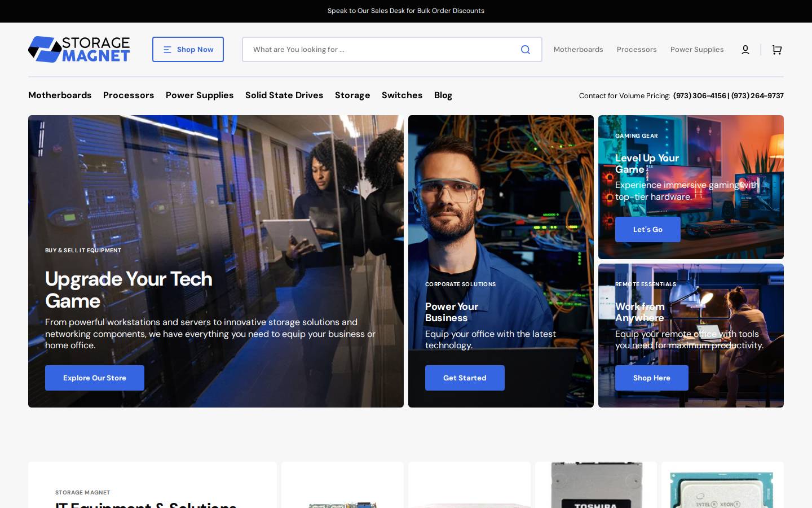Open Power Supplies link in top header
Image resolution: width=812 pixels, height=508 pixels.
tap(697, 50)
